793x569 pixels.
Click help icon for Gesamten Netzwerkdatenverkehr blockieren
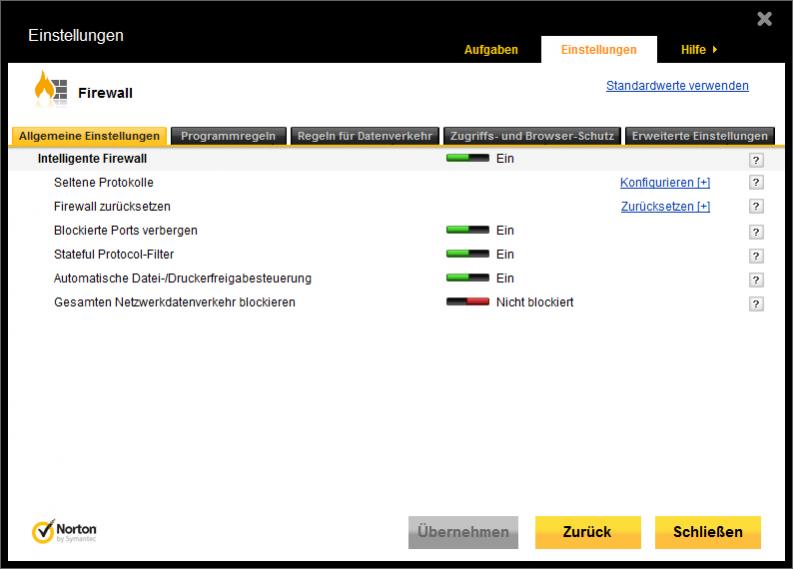[x=756, y=304]
